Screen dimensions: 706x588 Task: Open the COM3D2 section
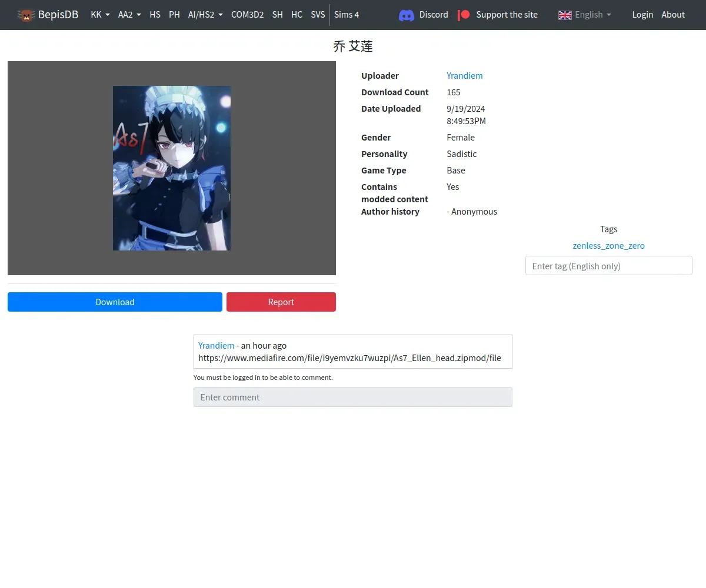point(247,15)
